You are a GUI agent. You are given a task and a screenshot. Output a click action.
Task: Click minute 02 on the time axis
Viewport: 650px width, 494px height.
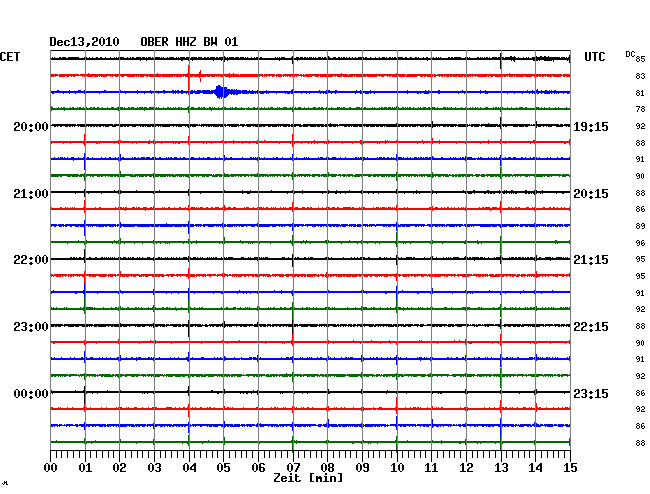(119, 467)
